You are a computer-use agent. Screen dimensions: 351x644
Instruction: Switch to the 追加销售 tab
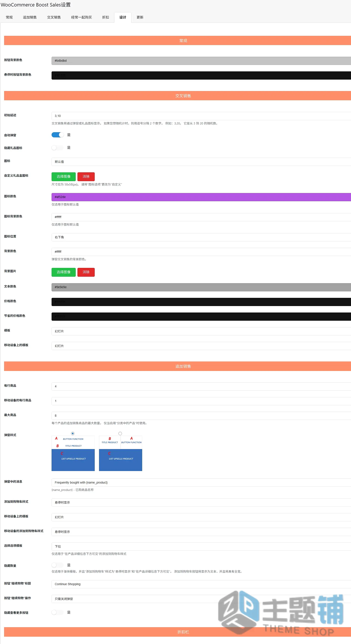[30, 17]
